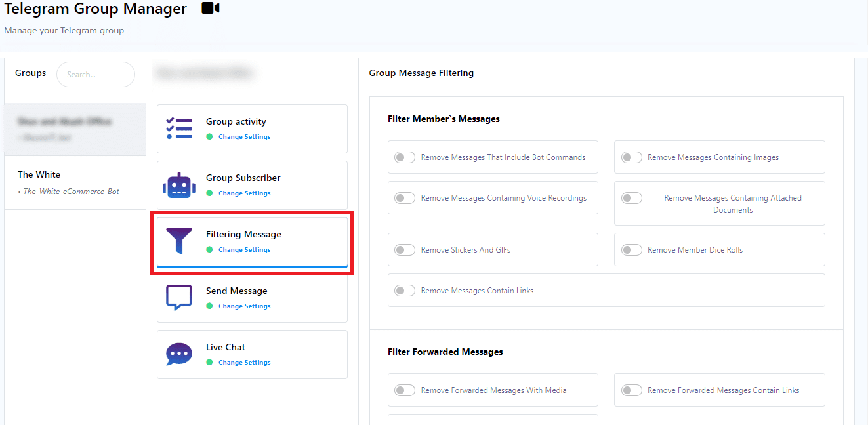This screenshot has height=425, width=868.
Task: Click the Groups search field
Action: pos(96,75)
